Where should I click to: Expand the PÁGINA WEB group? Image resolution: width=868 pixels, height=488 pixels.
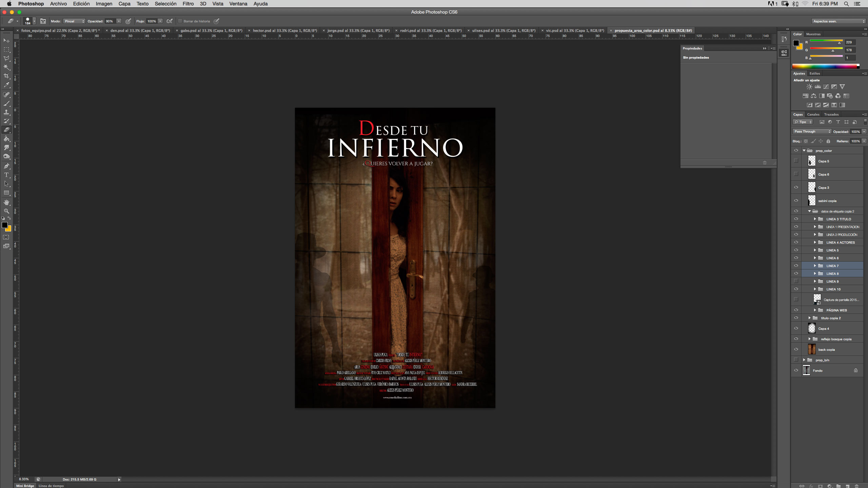[x=815, y=310]
